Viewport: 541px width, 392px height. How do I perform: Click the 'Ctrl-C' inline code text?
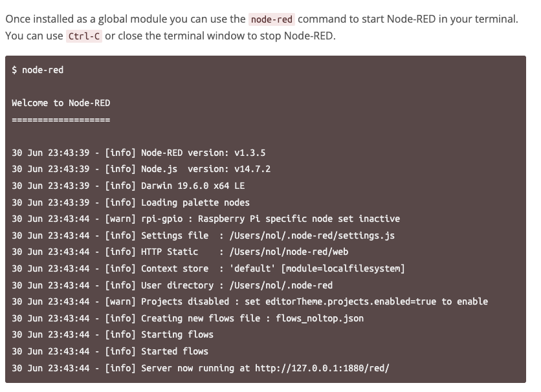pos(84,36)
